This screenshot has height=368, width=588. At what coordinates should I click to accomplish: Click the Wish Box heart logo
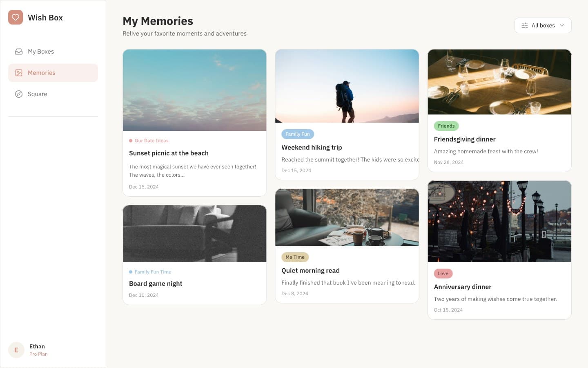click(x=16, y=17)
